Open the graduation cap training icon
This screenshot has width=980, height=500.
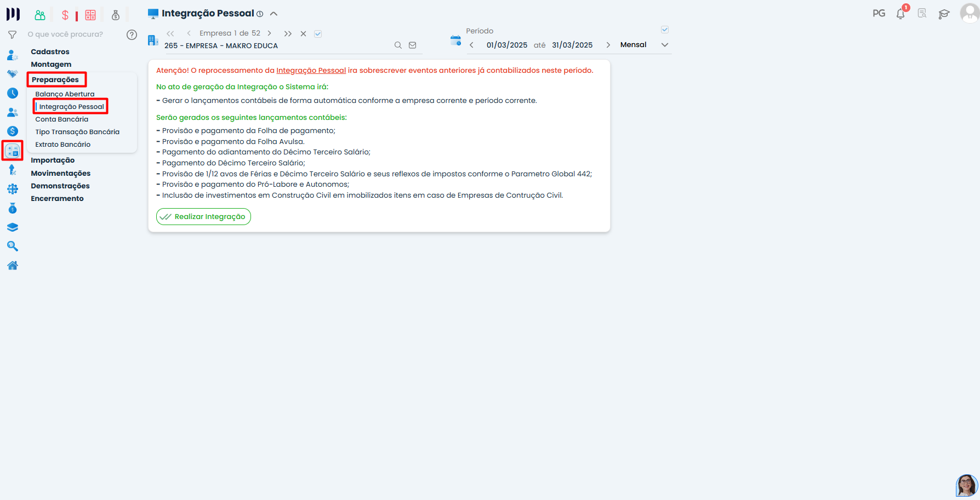(x=944, y=14)
